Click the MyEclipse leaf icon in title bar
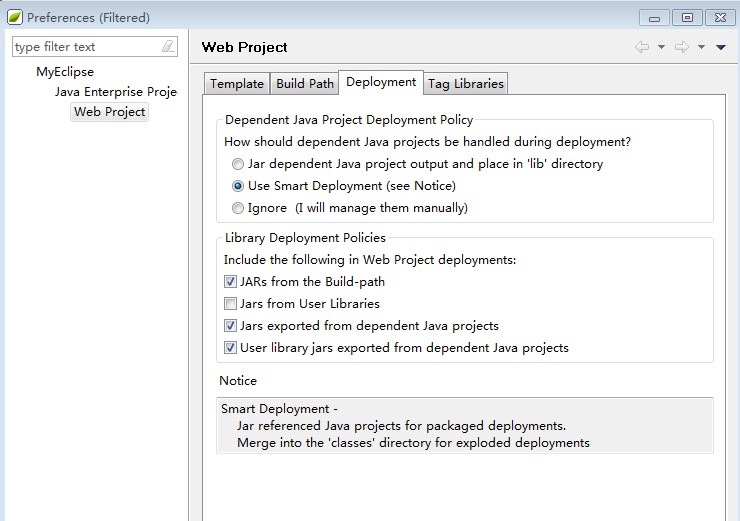 [x=15, y=17]
